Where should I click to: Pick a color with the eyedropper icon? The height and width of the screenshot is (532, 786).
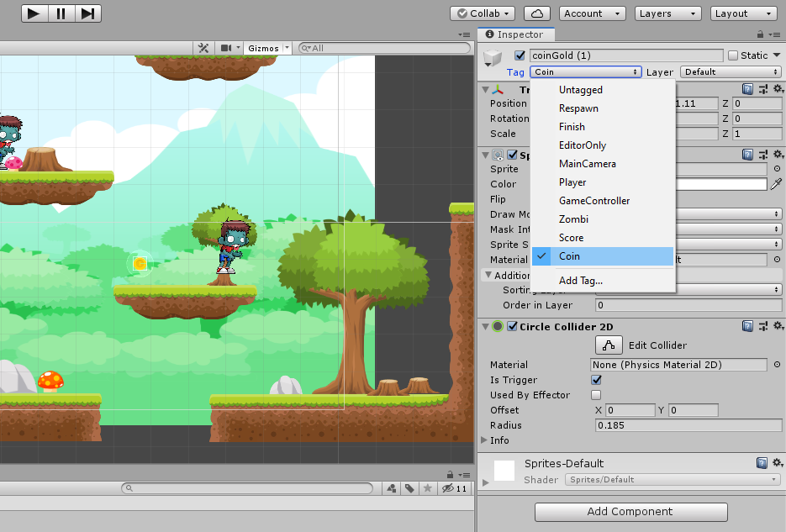coord(776,184)
